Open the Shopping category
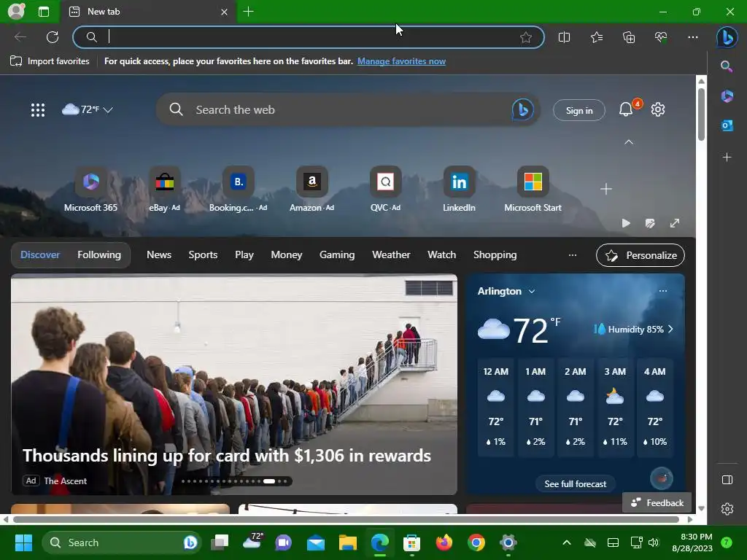The width and height of the screenshot is (747, 560). (495, 254)
